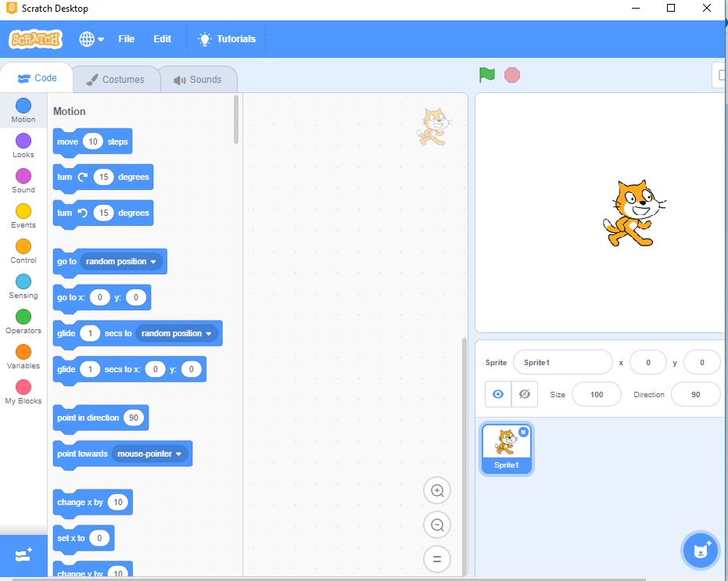Click the y value in go to x y block
The height and width of the screenshot is (581, 728).
click(x=136, y=297)
